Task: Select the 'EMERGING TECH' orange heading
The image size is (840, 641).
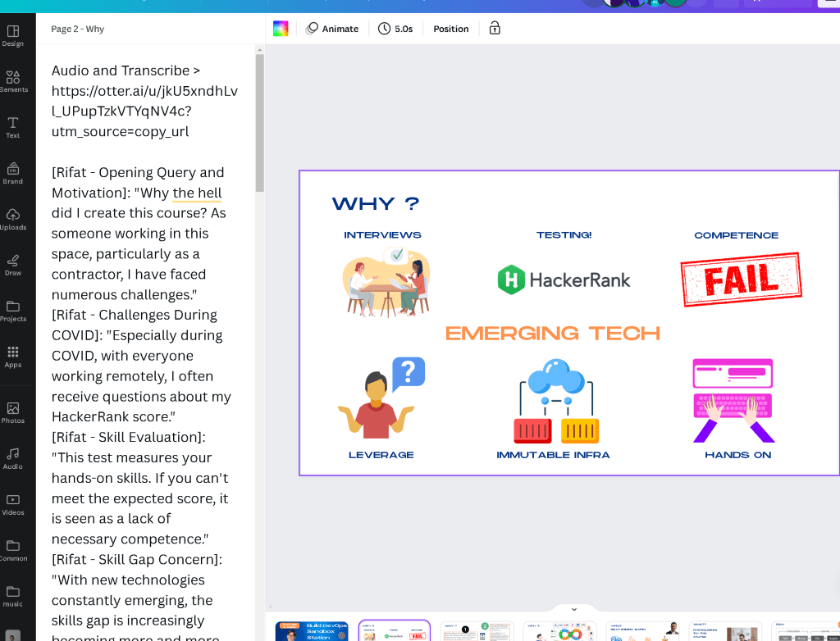Action: (552, 333)
